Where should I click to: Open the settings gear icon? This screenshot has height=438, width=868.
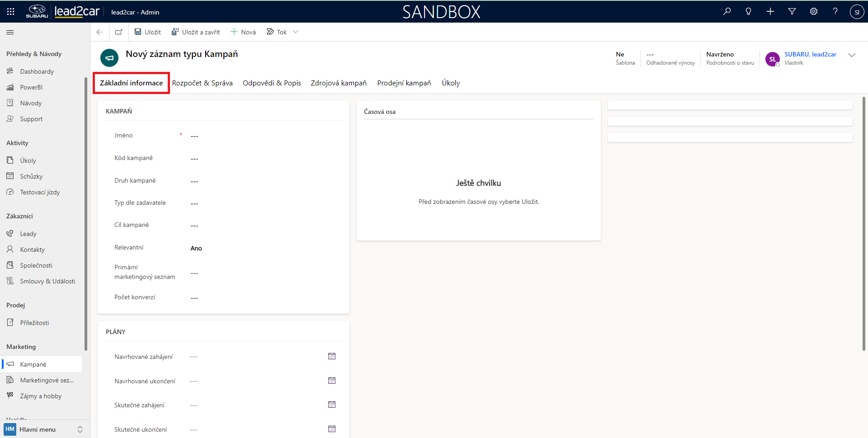click(814, 12)
